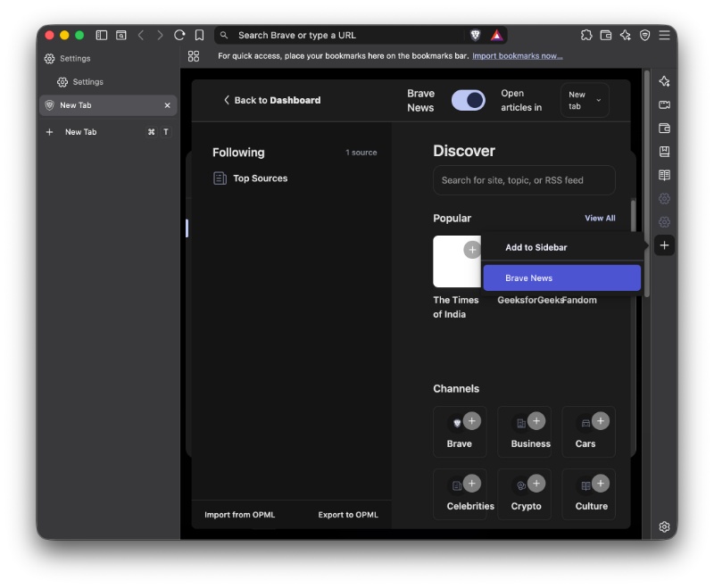Follow The Times of India plus icon

pyautogui.click(x=472, y=250)
